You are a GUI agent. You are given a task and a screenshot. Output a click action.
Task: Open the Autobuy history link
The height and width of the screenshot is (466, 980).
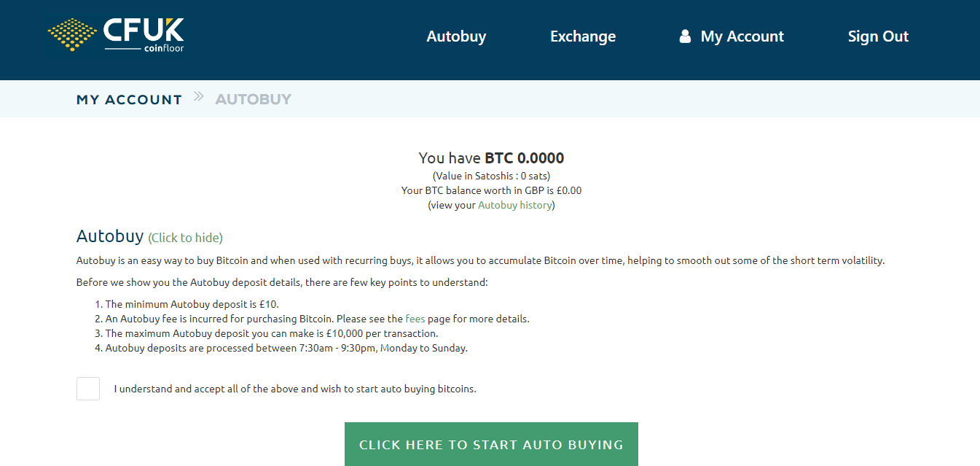tap(514, 205)
